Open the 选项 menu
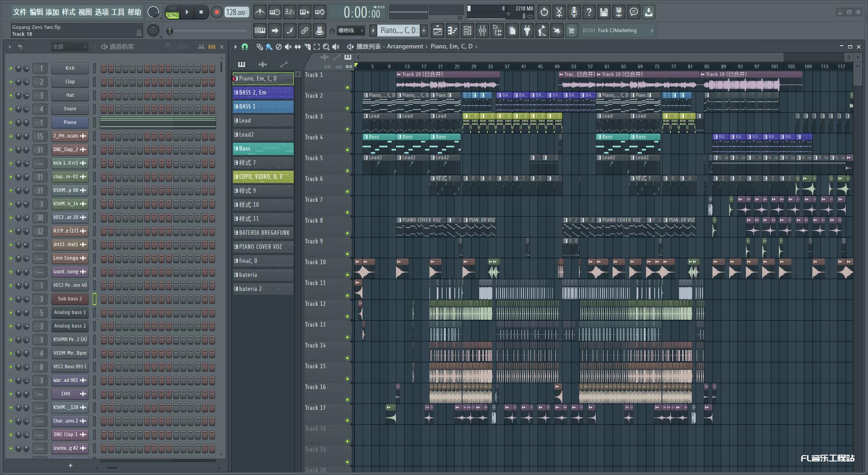Screen dimensions: 868x475 tap(102, 12)
